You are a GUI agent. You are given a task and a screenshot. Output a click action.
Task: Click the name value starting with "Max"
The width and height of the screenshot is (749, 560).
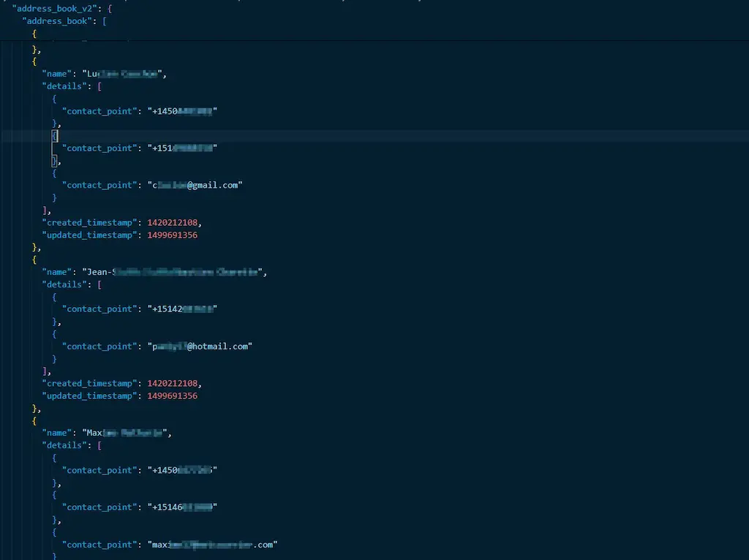tap(127, 433)
